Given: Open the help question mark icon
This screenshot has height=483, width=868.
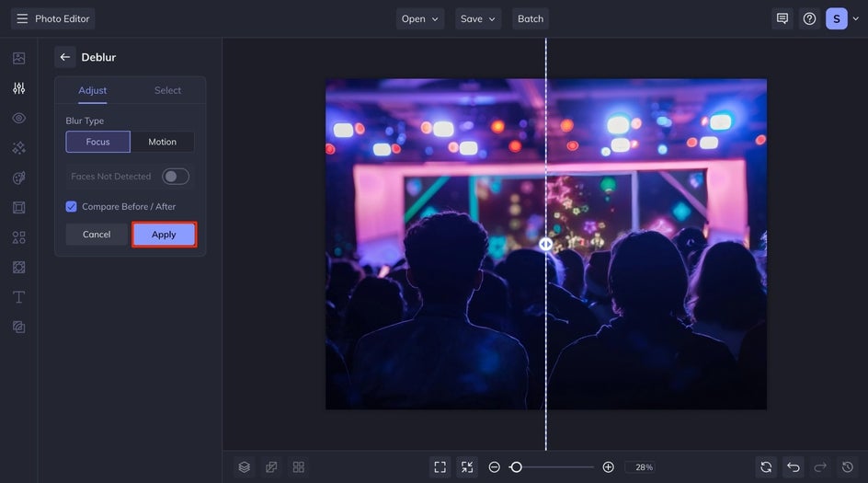Looking at the screenshot, I should [x=809, y=18].
